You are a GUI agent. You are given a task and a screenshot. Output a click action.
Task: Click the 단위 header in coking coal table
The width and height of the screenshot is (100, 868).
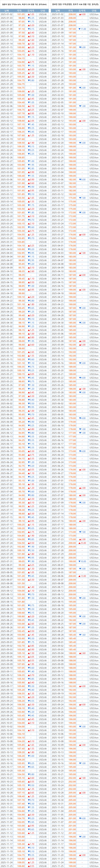pyautogui.click(x=94, y=11)
